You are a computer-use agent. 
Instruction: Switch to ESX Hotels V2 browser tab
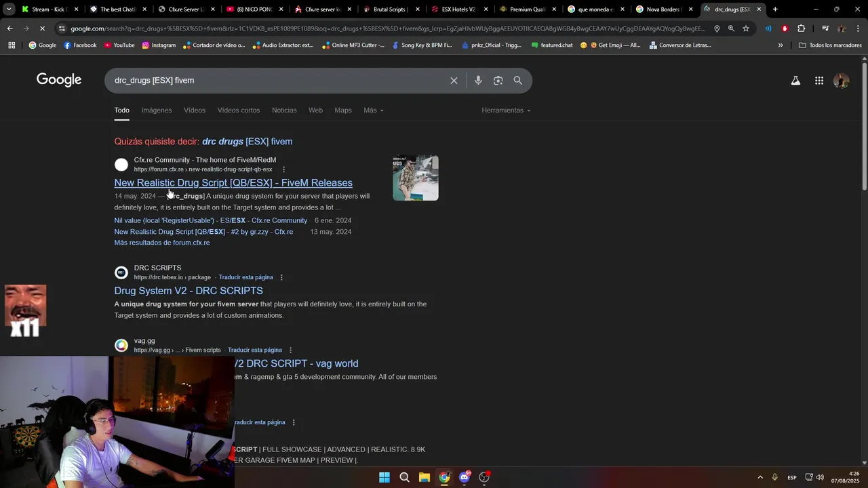pos(458,9)
